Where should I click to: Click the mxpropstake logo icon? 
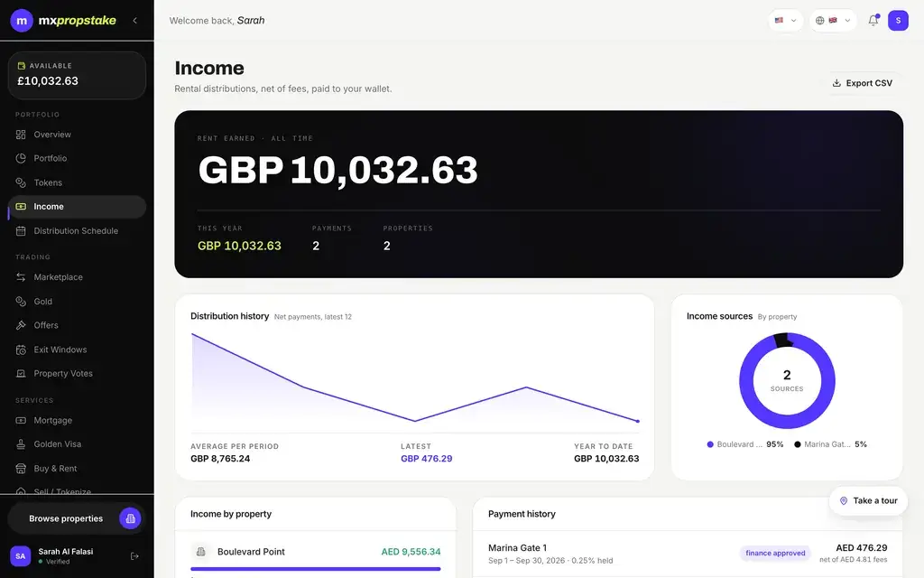tap(22, 21)
